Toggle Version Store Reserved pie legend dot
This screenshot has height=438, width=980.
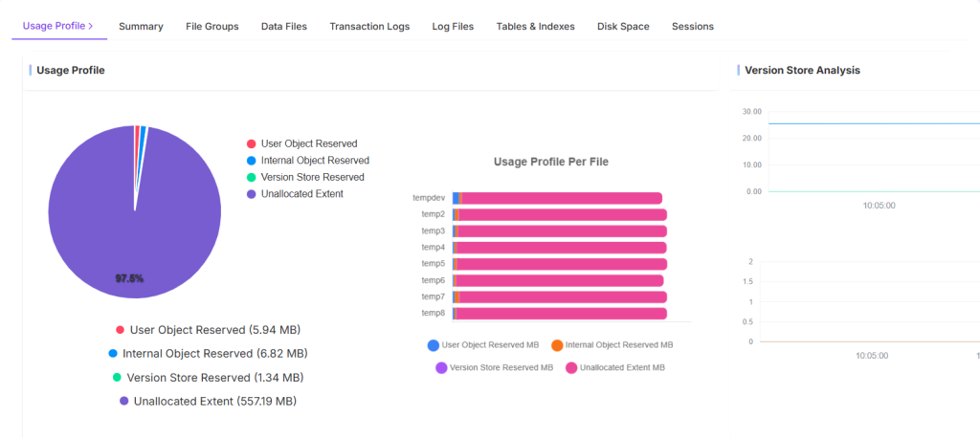point(251,177)
